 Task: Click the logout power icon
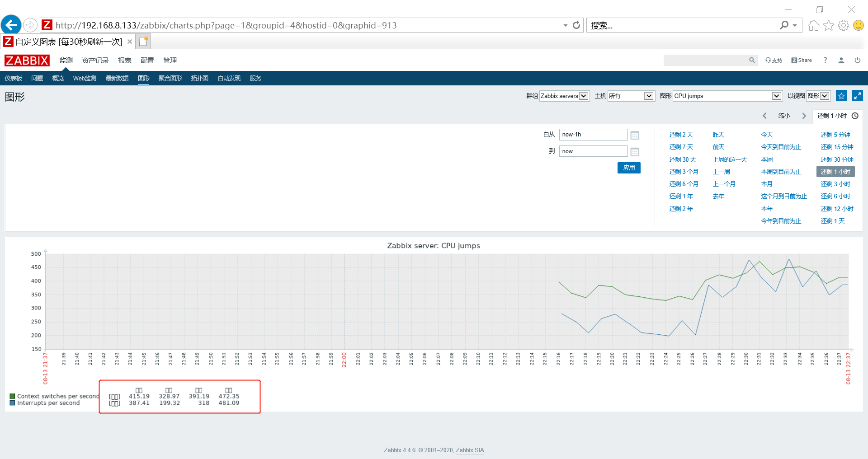(x=858, y=60)
